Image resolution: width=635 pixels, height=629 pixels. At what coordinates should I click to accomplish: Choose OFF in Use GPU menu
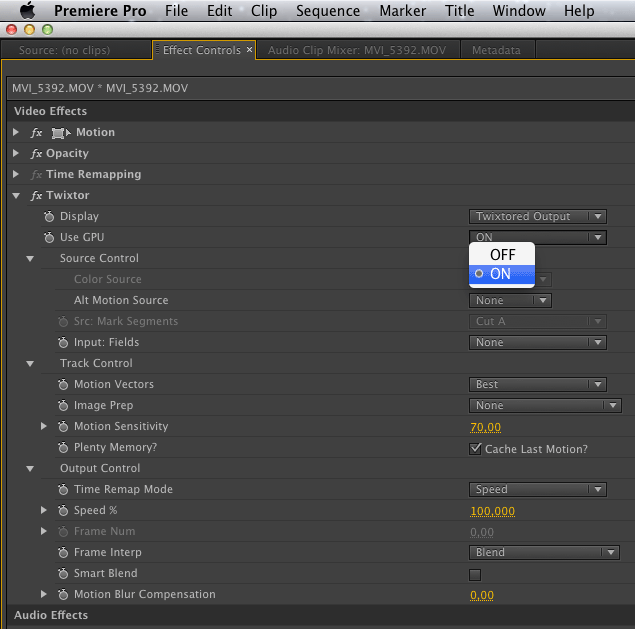(x=502, y=255)
